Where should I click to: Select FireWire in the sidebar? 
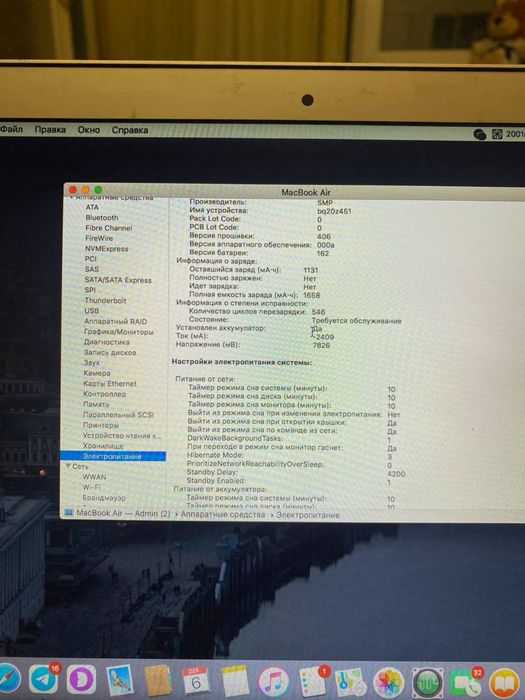[x=99, y=238]
